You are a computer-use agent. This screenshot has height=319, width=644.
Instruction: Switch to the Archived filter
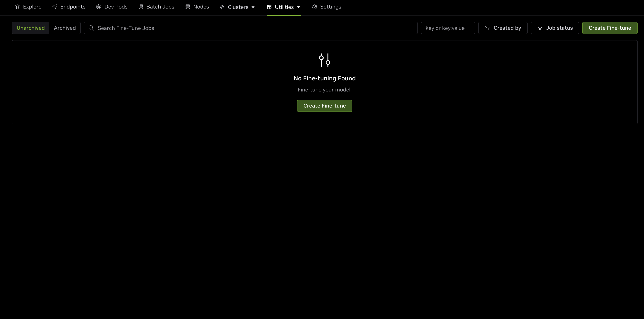point(65,28)
